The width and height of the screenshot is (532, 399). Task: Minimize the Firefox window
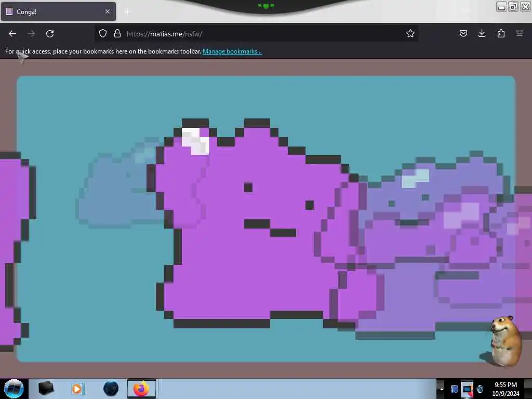coord(501,6)
